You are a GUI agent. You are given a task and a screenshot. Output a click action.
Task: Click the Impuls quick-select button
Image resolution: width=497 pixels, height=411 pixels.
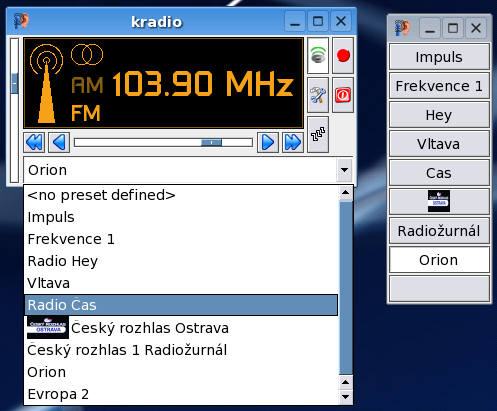pos(439,57)
